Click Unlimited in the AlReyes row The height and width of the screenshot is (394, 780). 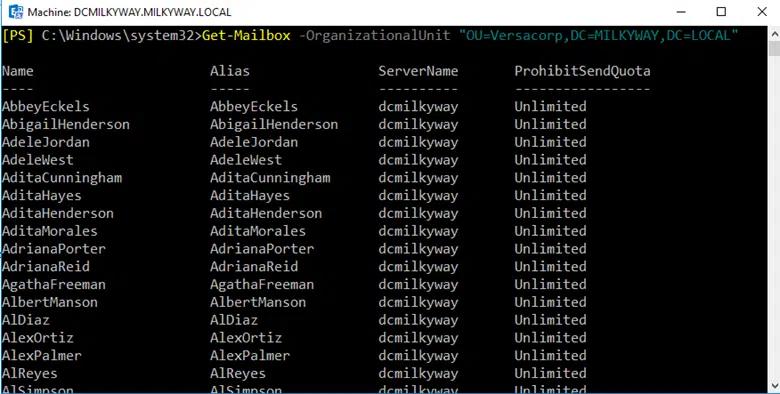[551, 374]
